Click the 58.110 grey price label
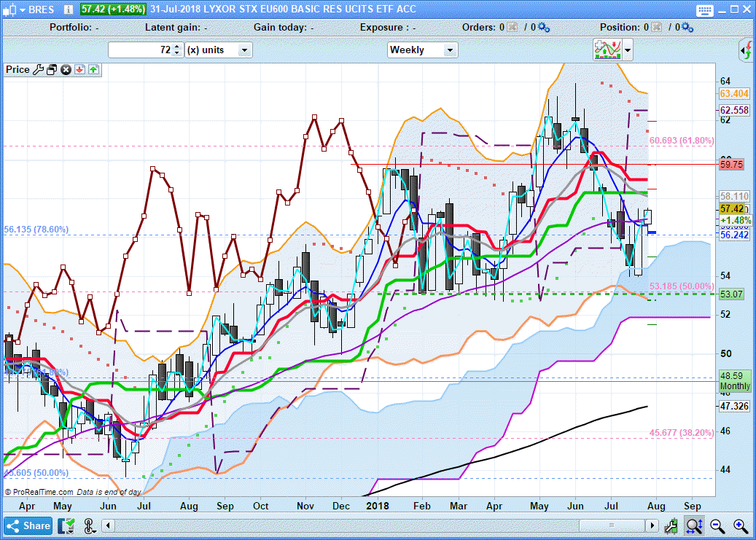This screenshot has height=540, width=756. pyautogui.click(x=734, y=196)
